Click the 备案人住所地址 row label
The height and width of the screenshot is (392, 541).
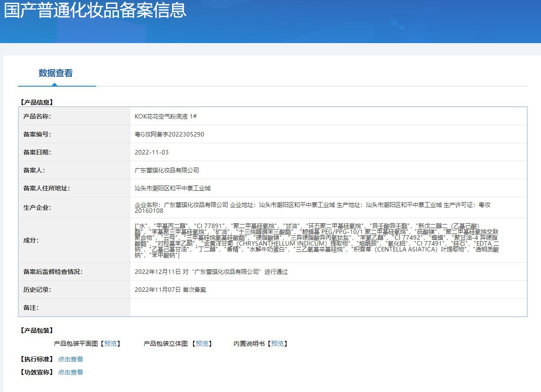[x=47, y=188]
